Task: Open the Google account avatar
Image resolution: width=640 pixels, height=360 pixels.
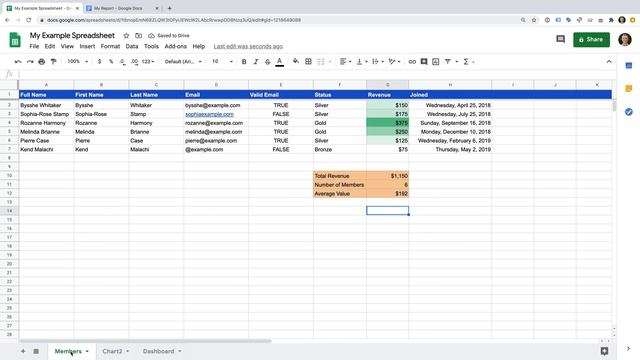Action: click(x=625, y=40)
